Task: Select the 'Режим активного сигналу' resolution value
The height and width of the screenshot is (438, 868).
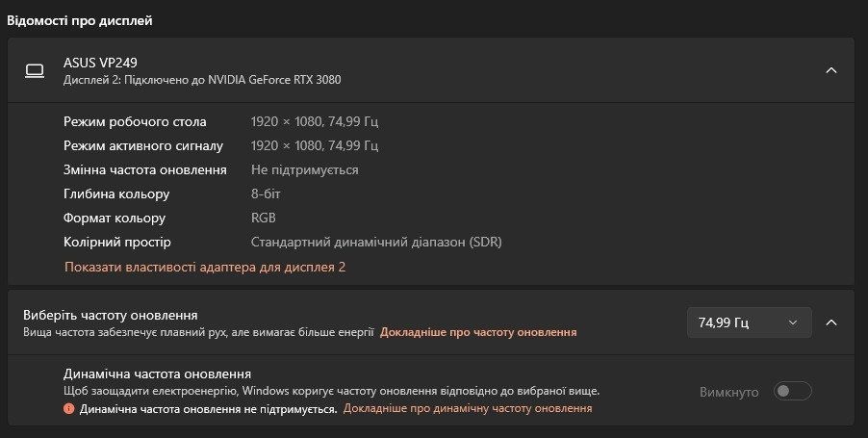Action: [314, 146]
